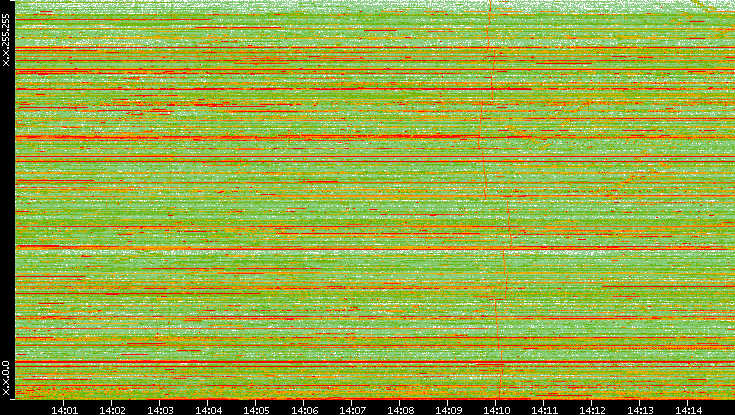735x415 pixels.
Task: Click the 14:10 time axis label
Action: tap(496, 410)
